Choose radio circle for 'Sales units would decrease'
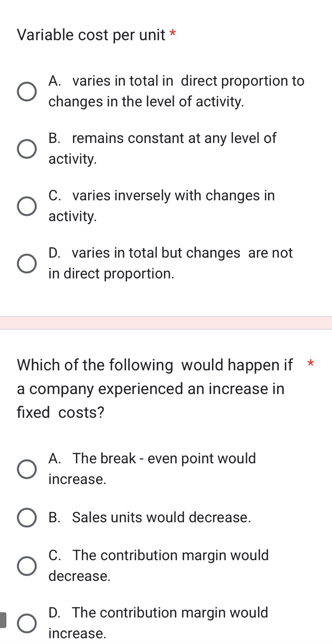 coord(27,518)
